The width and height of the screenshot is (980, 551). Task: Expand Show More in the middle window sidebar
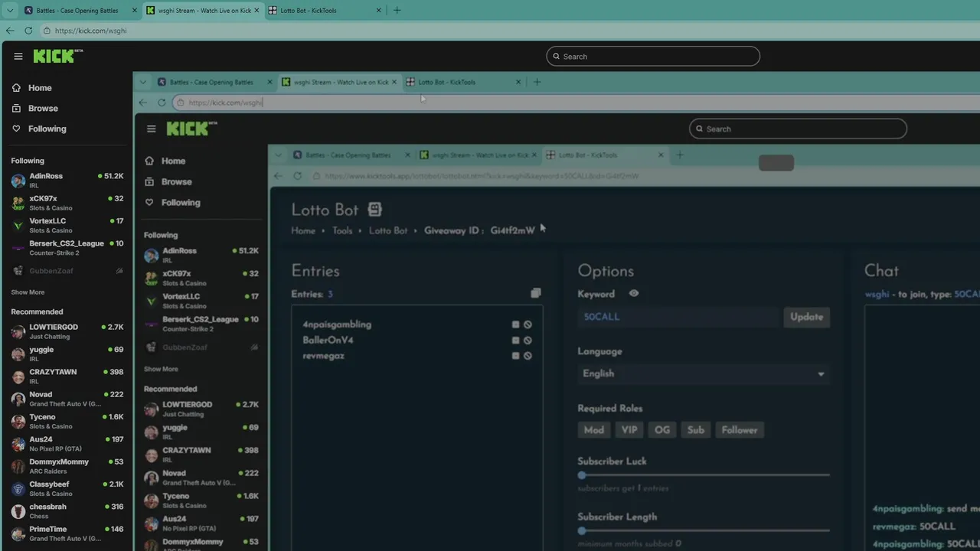coord(161,369)
